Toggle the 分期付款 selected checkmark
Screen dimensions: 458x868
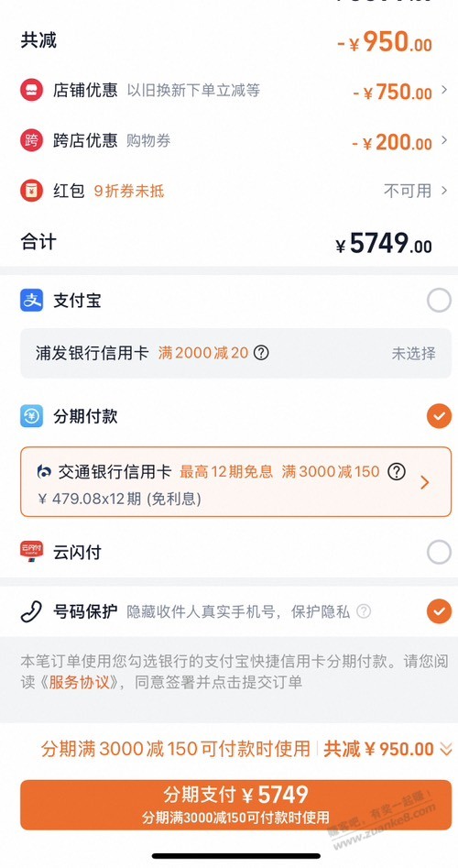point(439,416)
